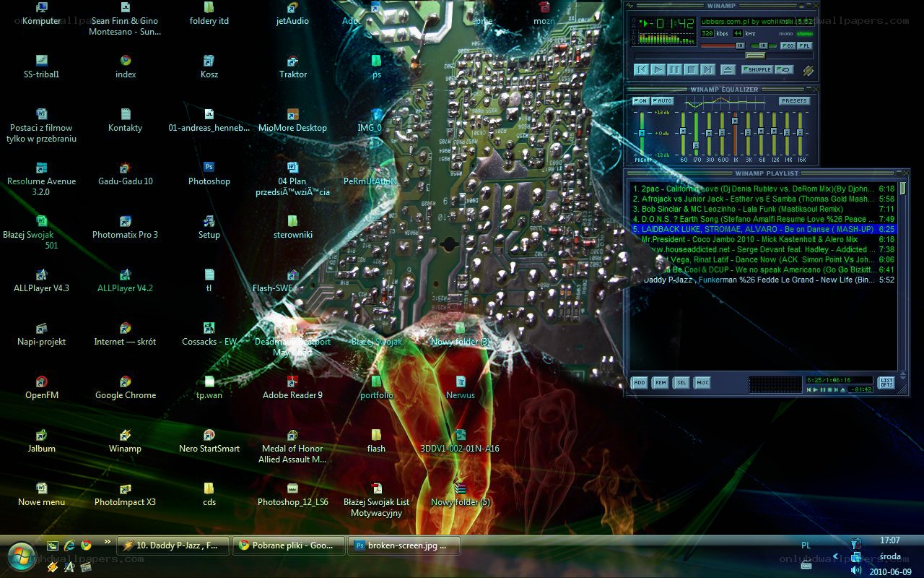Click the volume speaker tray icon
924x578 pixels.
pyautogui.click(x=856, y=570)
